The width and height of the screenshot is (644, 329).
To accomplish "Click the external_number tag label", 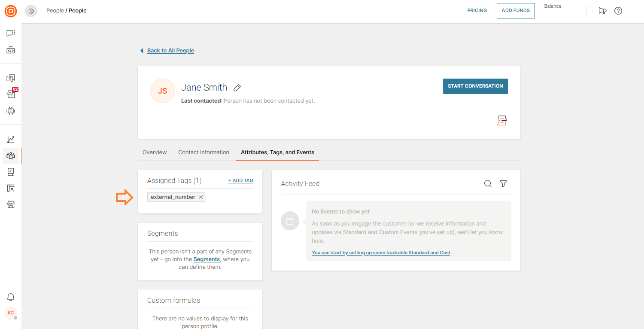I will click(173, 197).
